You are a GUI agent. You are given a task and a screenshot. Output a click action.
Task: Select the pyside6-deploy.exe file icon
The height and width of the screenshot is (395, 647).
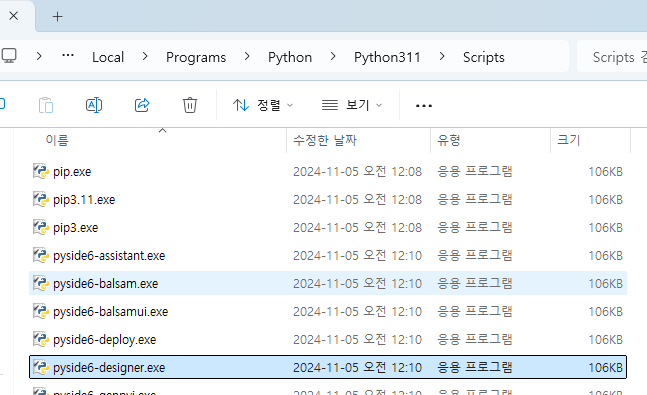coord(41,339)
